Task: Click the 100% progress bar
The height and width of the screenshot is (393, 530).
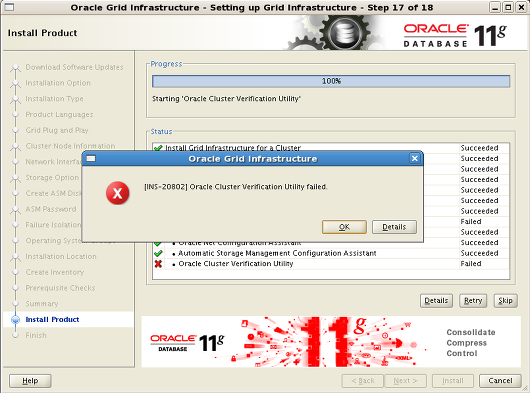Action: tap(331, 81)
